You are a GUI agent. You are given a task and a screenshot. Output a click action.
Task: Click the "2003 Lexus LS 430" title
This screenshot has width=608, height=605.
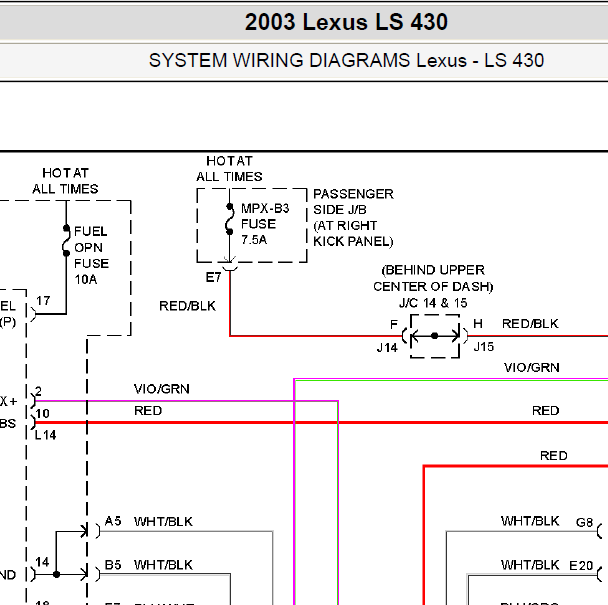point(346,22)
